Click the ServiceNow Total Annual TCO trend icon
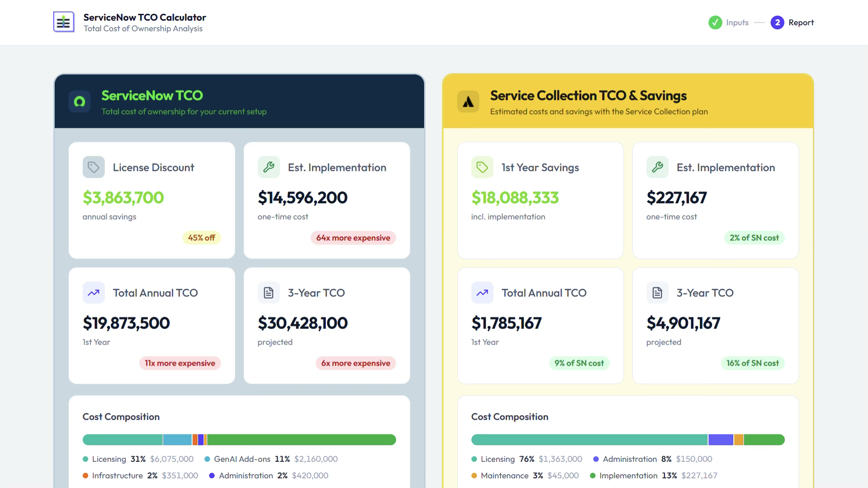 [x=94, y=293]
